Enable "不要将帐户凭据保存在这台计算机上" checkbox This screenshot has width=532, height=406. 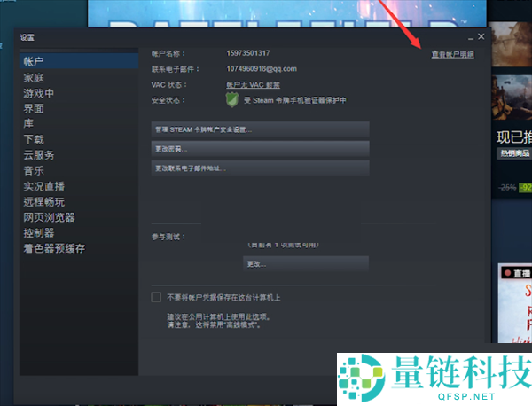coord(157,297)
